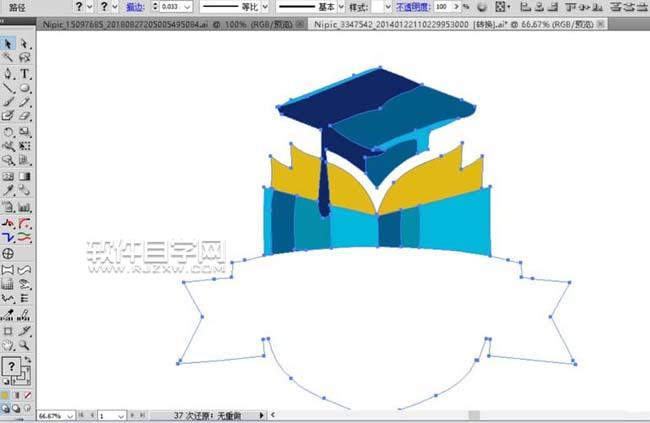Screen dimensions: 650x423
Task: Select the Slice tool
Action: (x=24, y=331)
